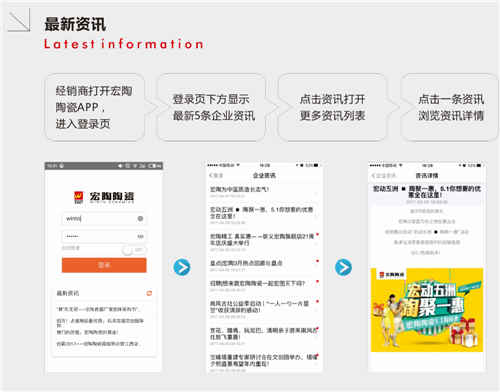Click the clear icon in the winto username field
500x392 pixels.
tap(140, 218)
